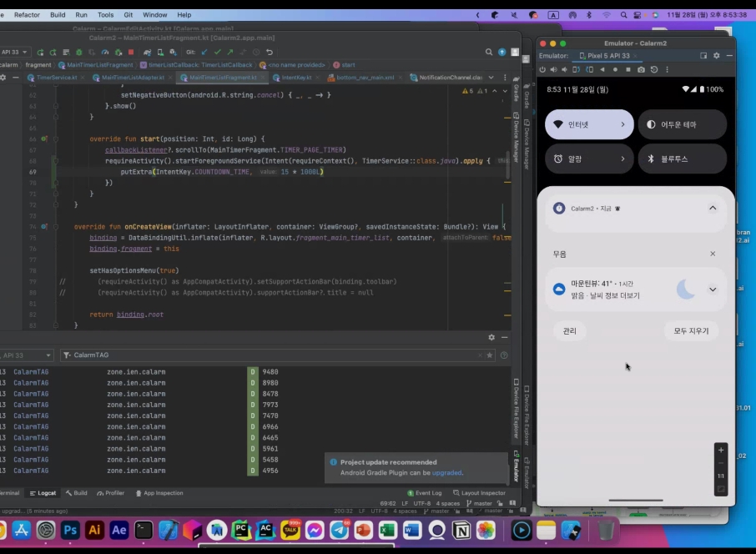The height and width of the screenshot is (554, 756).
Task: Toggle the 알람 alarm tile
Action: (589, 159)
